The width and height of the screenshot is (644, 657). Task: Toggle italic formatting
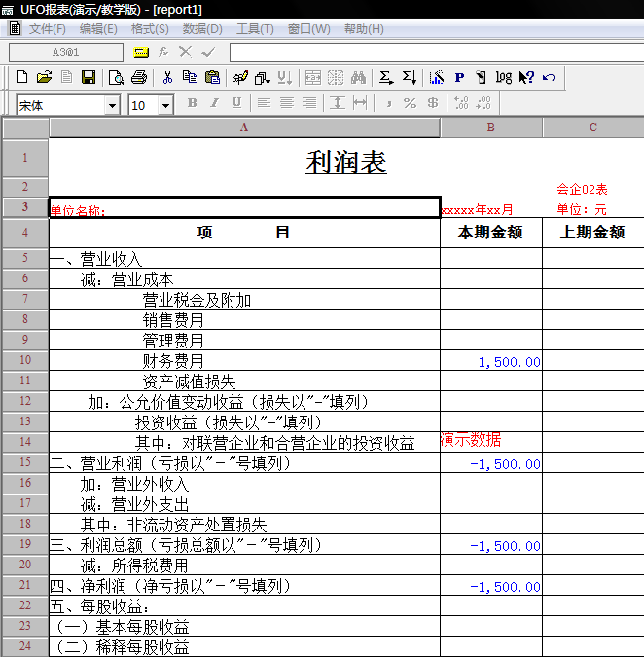(214, 102)
